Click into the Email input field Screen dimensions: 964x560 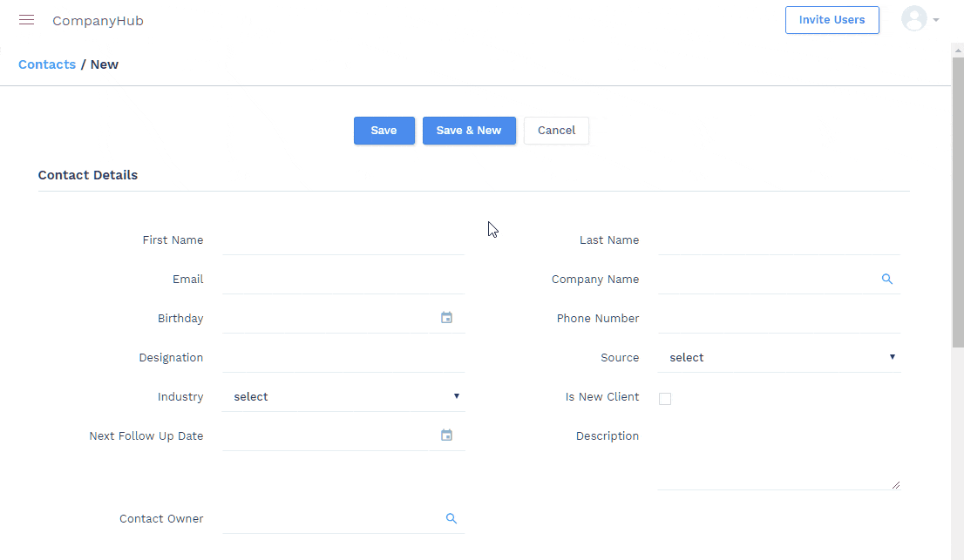point(343,280)
